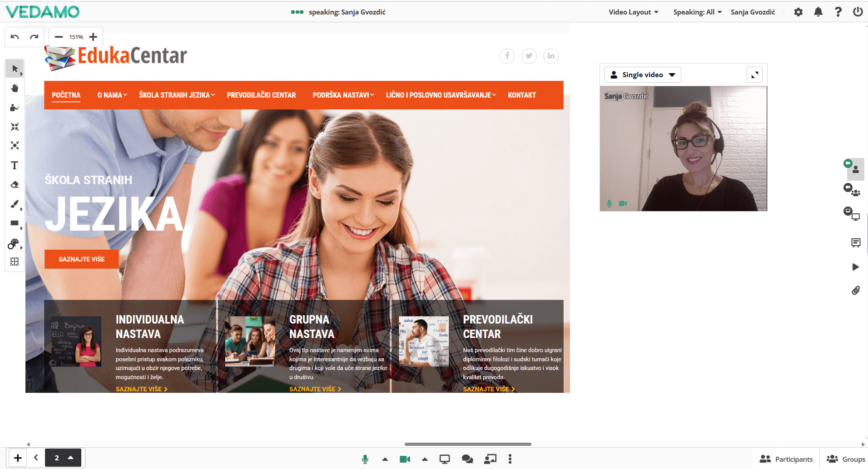This screenshot has width=868, height=469.
Task: Open the Speaking: All dropdown
Action: click(697, 12)
